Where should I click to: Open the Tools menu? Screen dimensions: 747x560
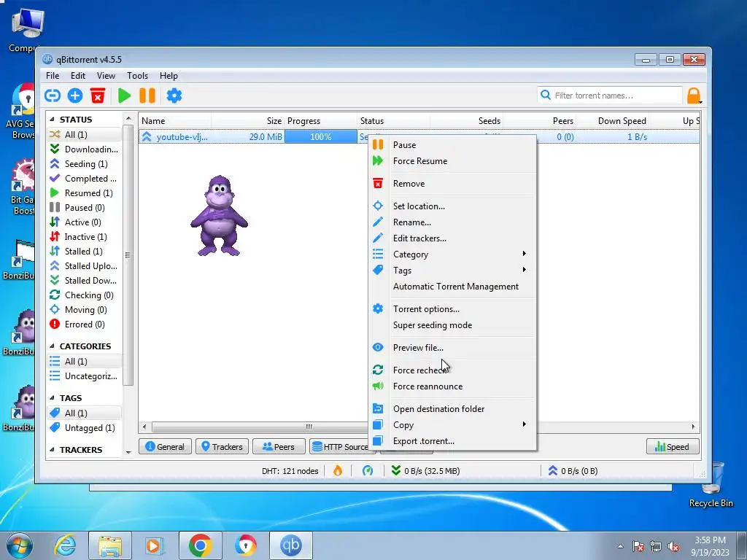click(x=137, y=76)
